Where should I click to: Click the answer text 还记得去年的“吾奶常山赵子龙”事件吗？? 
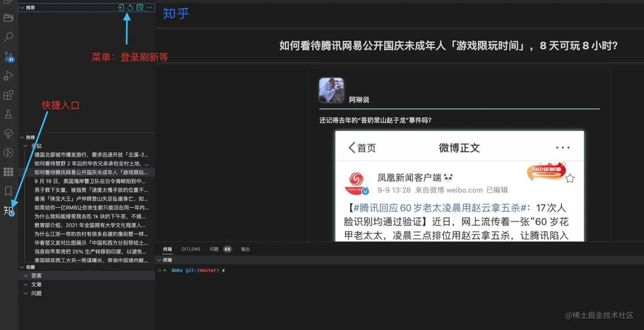[x=376, y=121]
